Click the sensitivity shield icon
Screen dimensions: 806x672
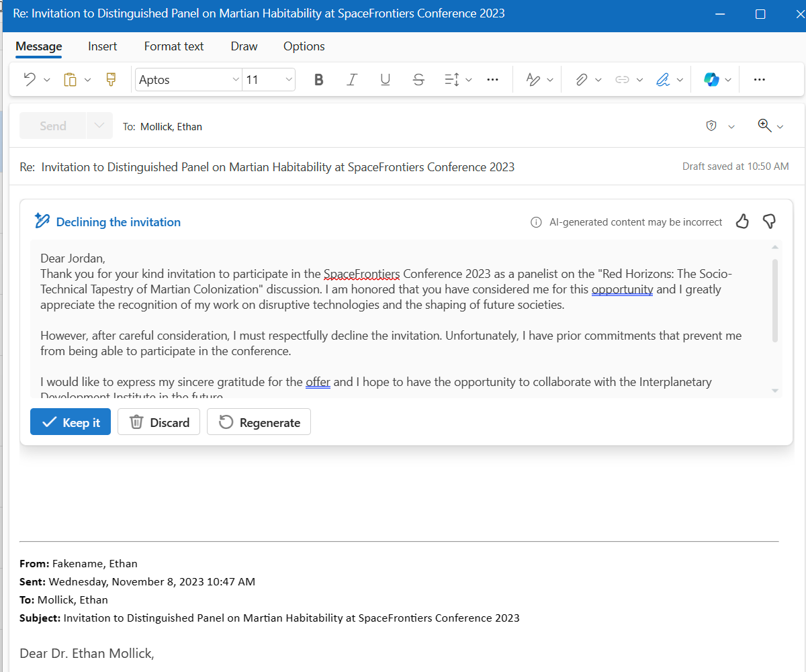coord(712,126)
